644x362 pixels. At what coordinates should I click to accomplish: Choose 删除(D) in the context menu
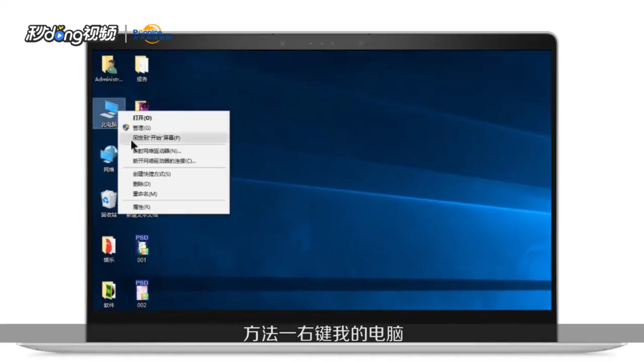click(174, 184)
